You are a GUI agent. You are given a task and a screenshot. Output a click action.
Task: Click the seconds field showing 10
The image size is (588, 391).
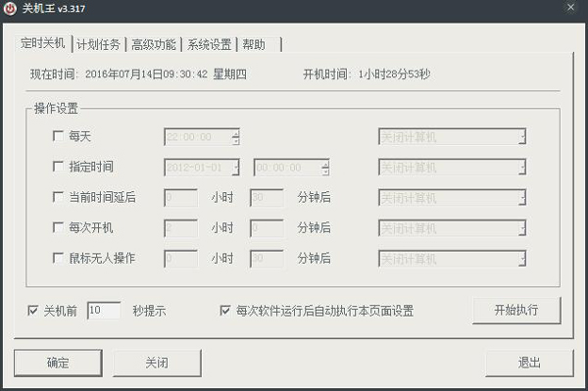click(104, 311)
